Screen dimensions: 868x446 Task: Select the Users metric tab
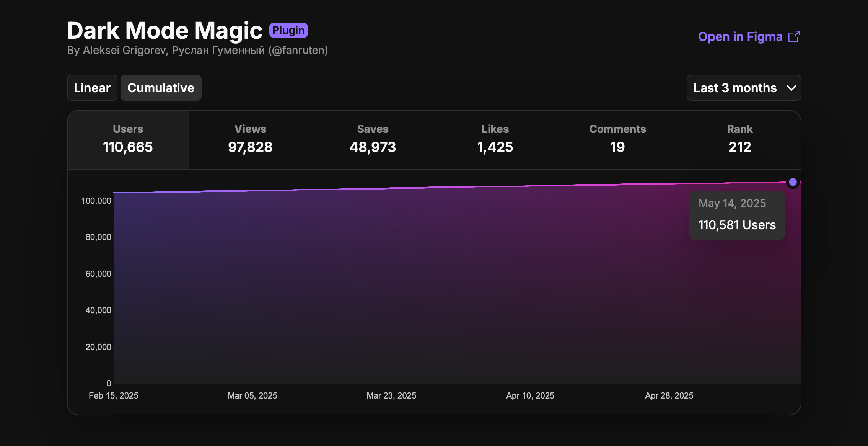click(128, 140)
